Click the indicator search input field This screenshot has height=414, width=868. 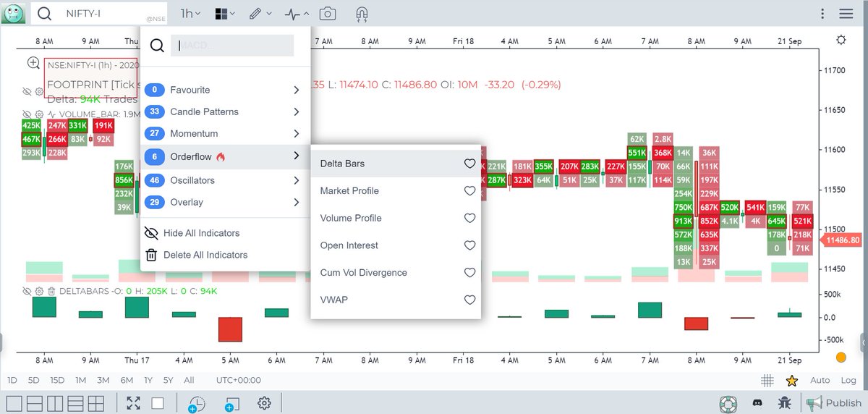(232, 46)
